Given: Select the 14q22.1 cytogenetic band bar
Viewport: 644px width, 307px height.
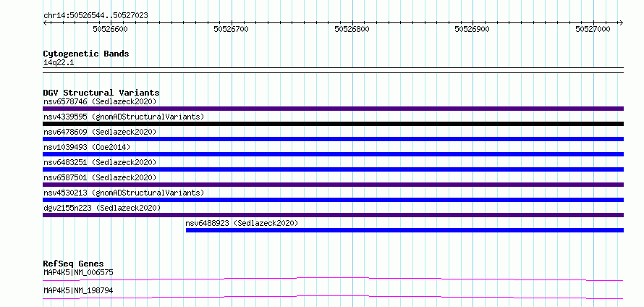Looking at the screenshot, I should pos(333,70).
